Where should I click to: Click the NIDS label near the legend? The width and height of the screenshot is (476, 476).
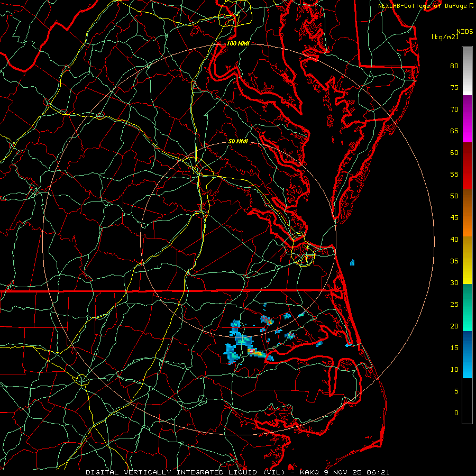coord(464,31)
